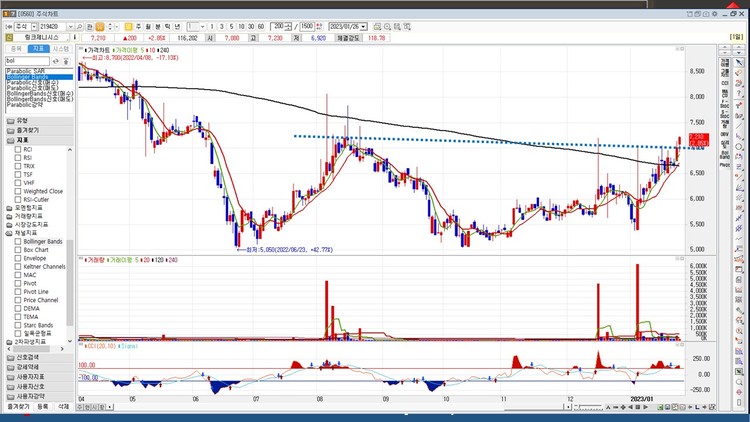Click the 사용자신호 folder
750x422 pixels.
[40, 387]
